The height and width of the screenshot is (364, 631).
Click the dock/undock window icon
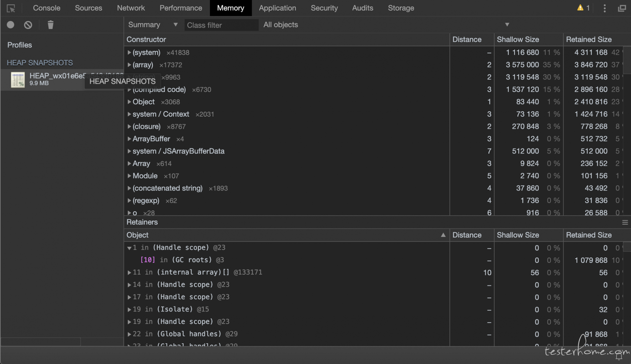622,8
